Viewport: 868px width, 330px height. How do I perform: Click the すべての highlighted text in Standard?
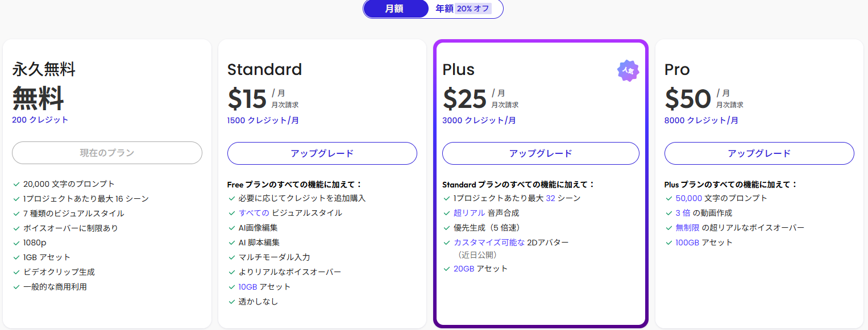pos(254,213)
